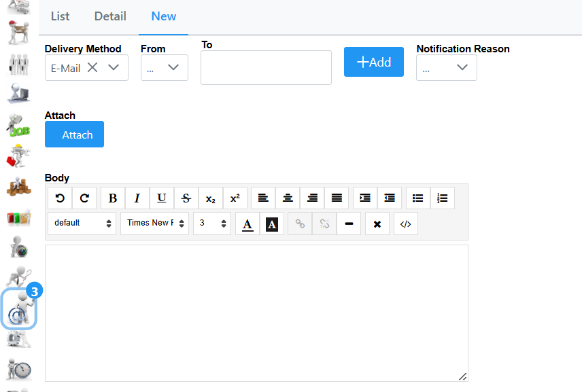Switch to the Detail tab
Screen dimensions: 582x392
110,16
